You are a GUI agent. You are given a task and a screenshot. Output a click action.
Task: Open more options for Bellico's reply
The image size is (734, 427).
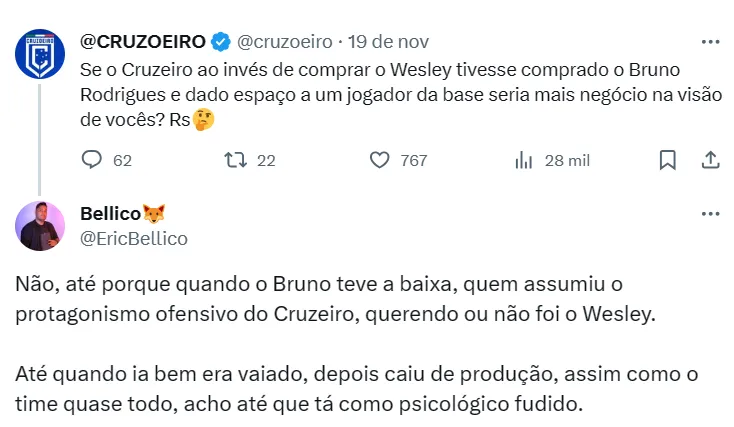tap(710, 214)
